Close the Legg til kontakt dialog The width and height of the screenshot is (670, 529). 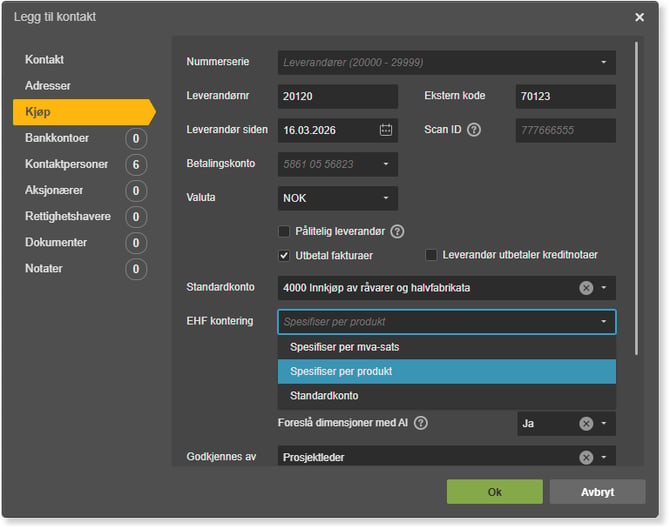pyautogui.click(x=639, y=17)
